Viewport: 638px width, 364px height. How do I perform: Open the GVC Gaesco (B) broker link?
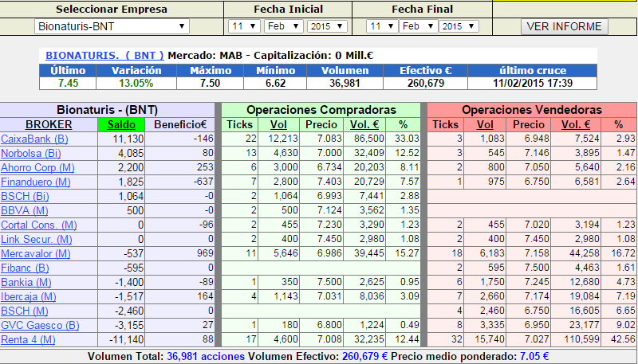coord(41,326)
